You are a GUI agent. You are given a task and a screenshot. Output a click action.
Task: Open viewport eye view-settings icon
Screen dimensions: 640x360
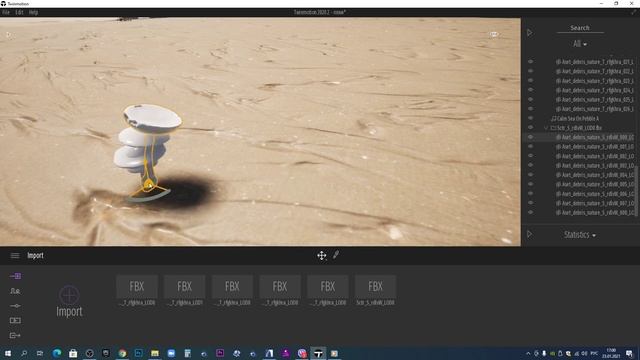pyautogui.click(x=494, y=34)
